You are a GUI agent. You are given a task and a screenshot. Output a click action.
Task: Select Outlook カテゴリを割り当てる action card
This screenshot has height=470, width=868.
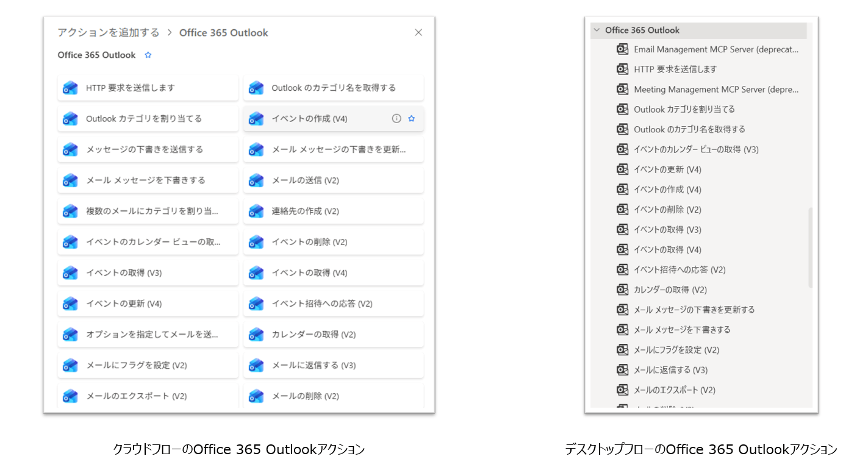[x=148, y=118]
